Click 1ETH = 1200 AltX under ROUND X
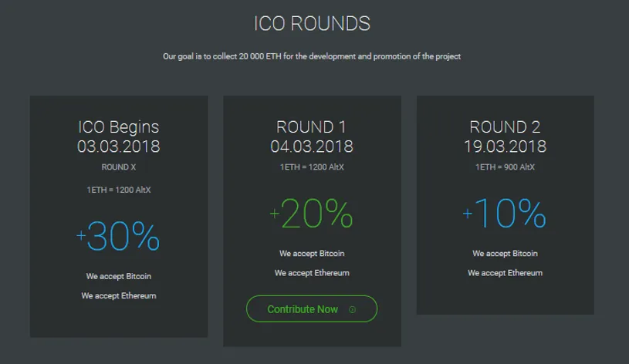This screenshot has height=364, width=629. 119,190
